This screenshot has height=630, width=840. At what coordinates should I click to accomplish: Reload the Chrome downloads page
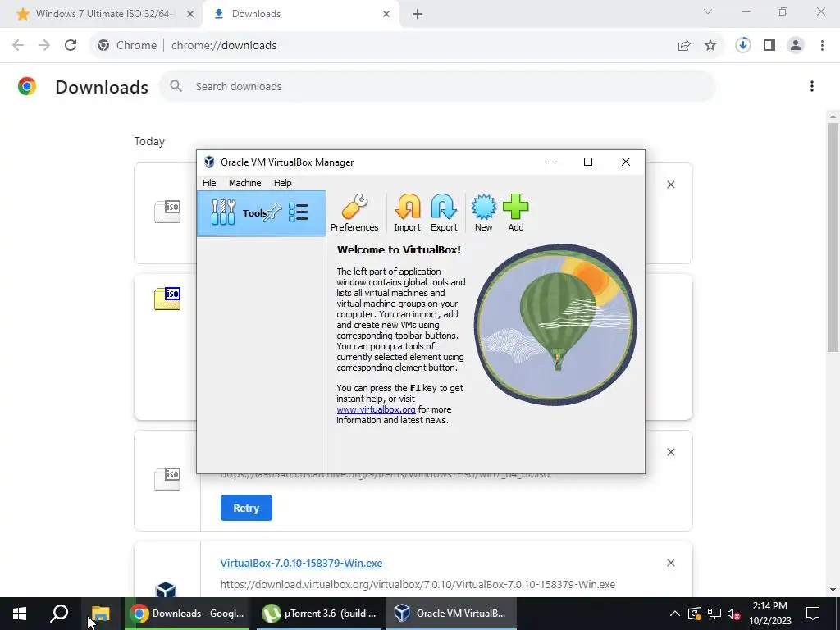[71, 46]
